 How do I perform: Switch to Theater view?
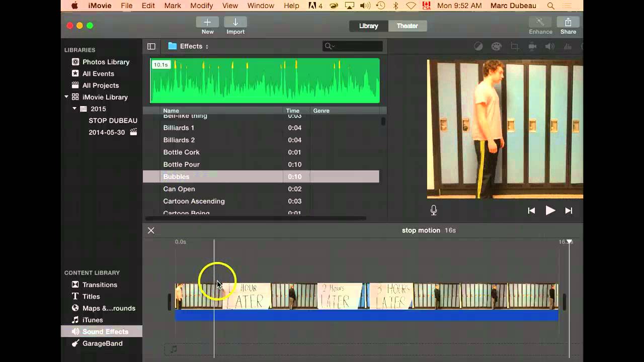(x=408, y=26)
